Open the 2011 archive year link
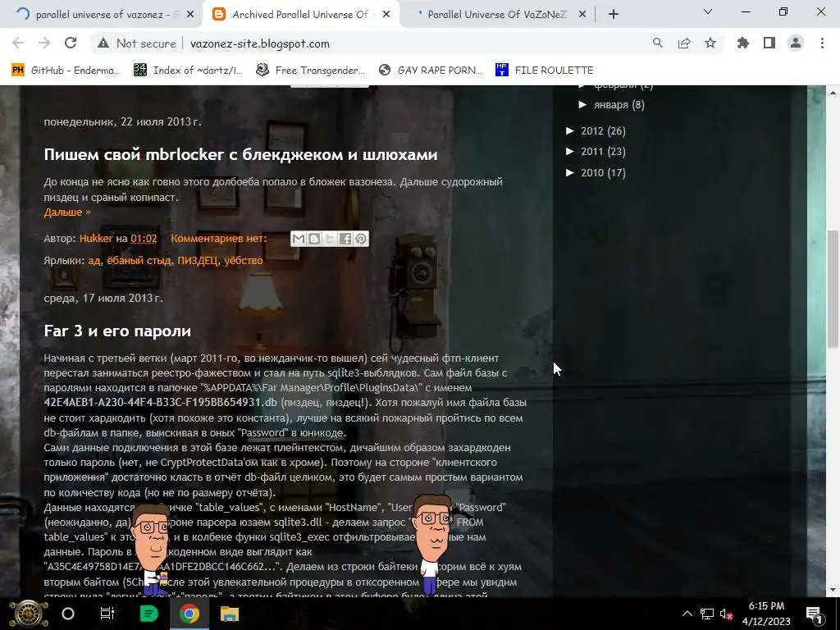The image size is (840, 630). [592, 152]
